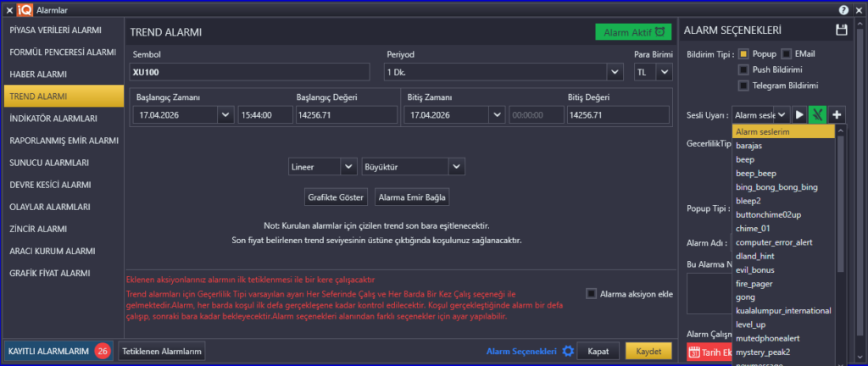Screen dimensions: 868x366
Task: Add a new alarm sound with plus icon
Action: pos(837,114)
